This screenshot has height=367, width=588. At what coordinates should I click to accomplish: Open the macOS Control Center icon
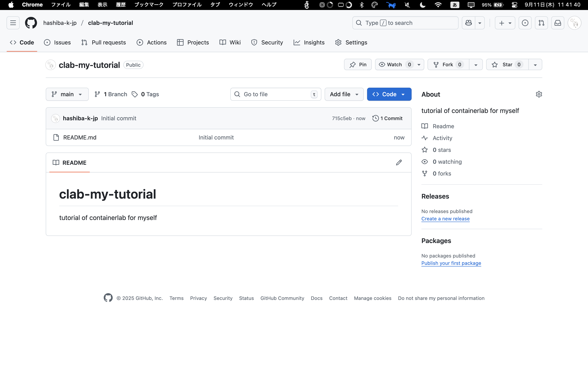tap(514, 5)
